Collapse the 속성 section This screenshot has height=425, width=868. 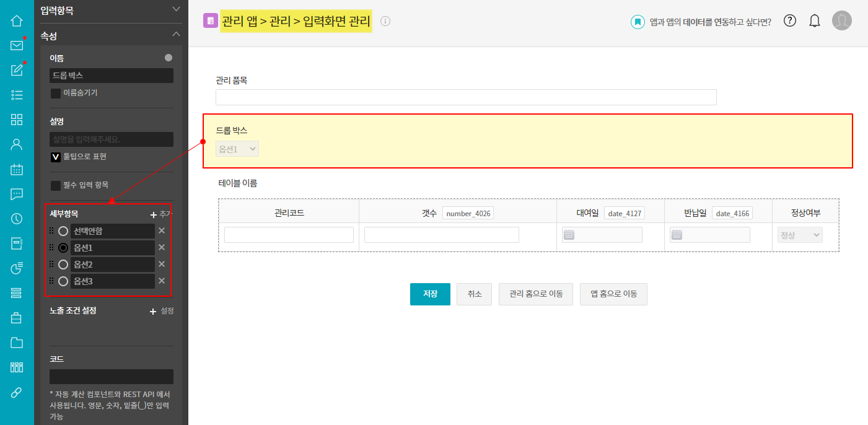pos(176,35)
